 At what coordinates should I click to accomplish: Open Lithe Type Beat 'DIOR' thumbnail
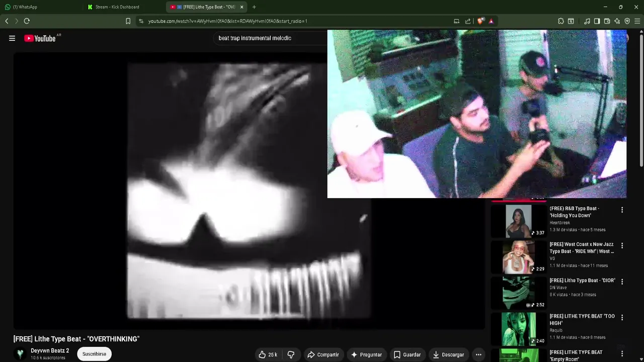coord(518,293)
